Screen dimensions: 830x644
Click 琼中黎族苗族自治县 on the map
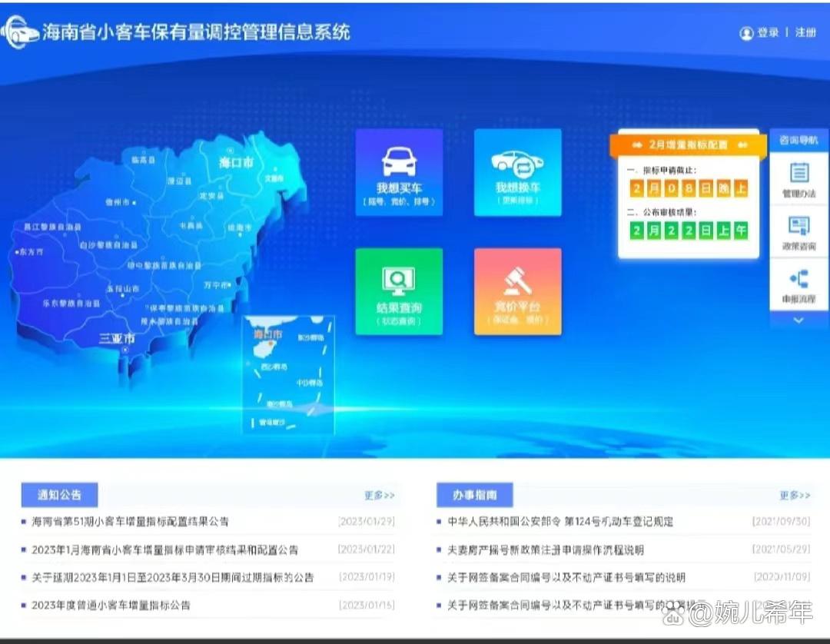click(x=164, y=265)
